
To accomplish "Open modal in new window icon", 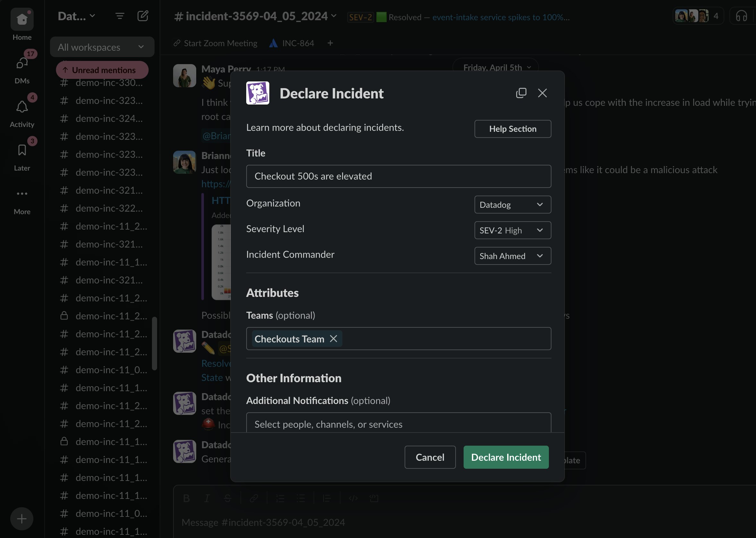I will [x=521, y=93].
